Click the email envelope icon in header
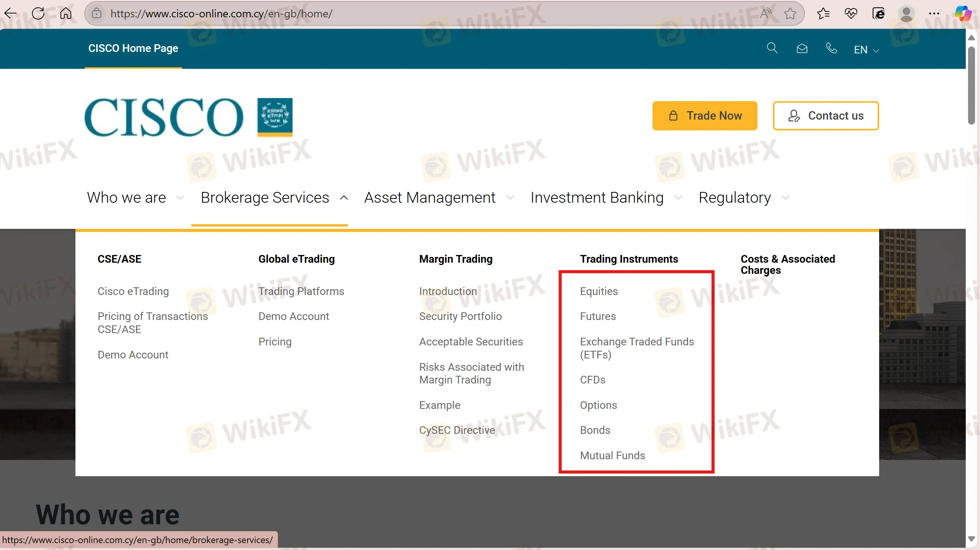This screenshot has height=550, width=980. point(802,48)
